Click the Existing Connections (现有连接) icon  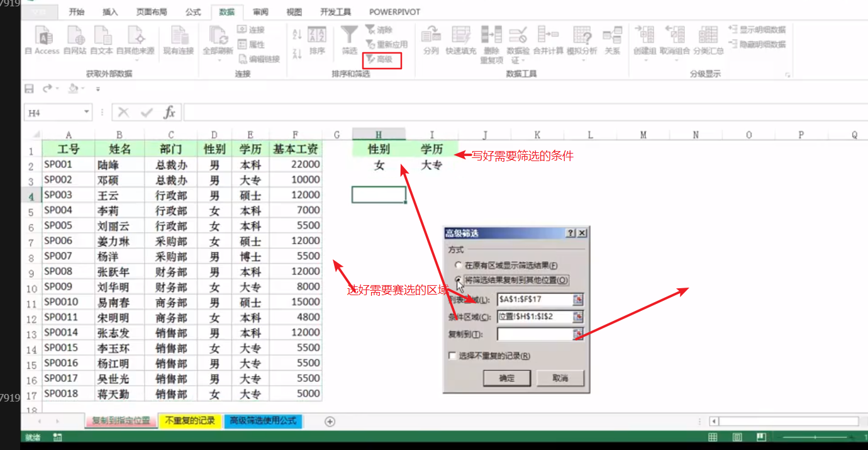180,40
